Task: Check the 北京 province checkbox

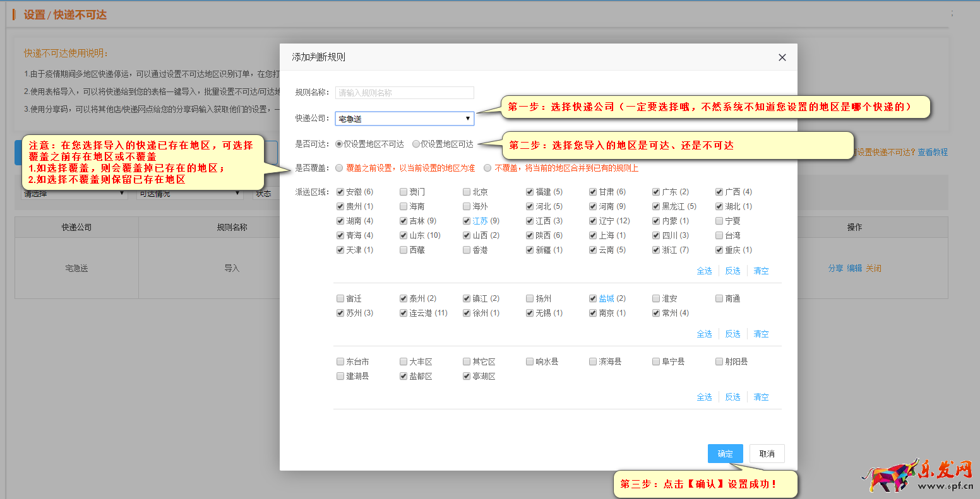Action: (467, 192)
